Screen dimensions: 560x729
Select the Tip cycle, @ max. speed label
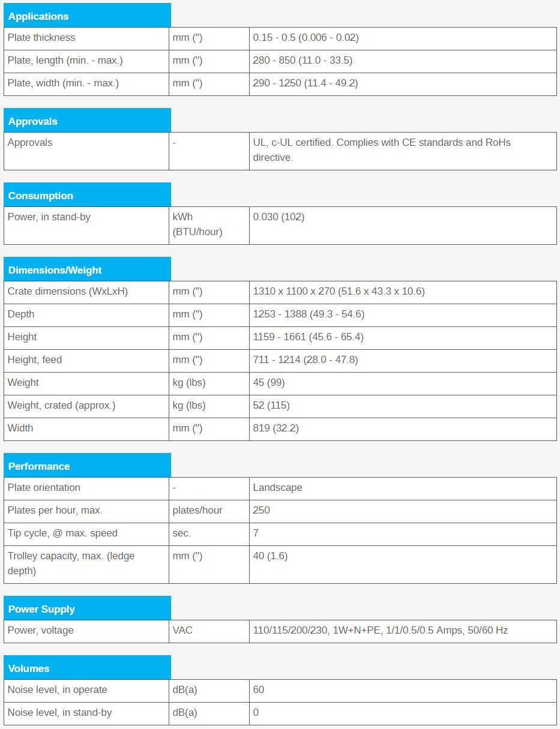[62, 533]
